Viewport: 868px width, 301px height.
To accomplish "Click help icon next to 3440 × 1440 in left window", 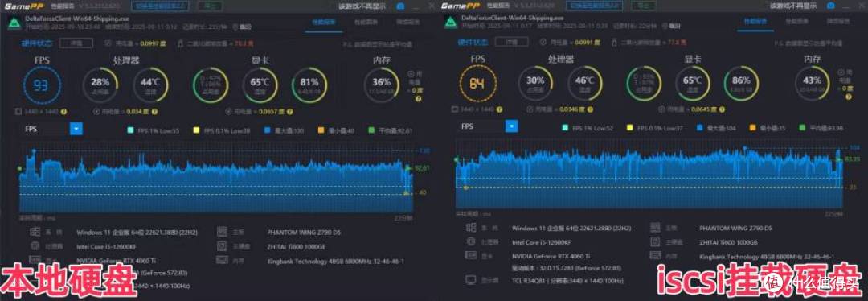I will 63,111.
